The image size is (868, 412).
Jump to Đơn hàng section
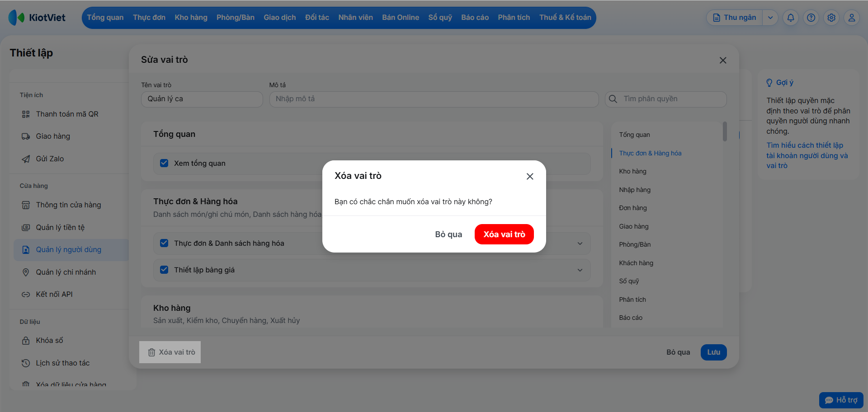[633, 208]
